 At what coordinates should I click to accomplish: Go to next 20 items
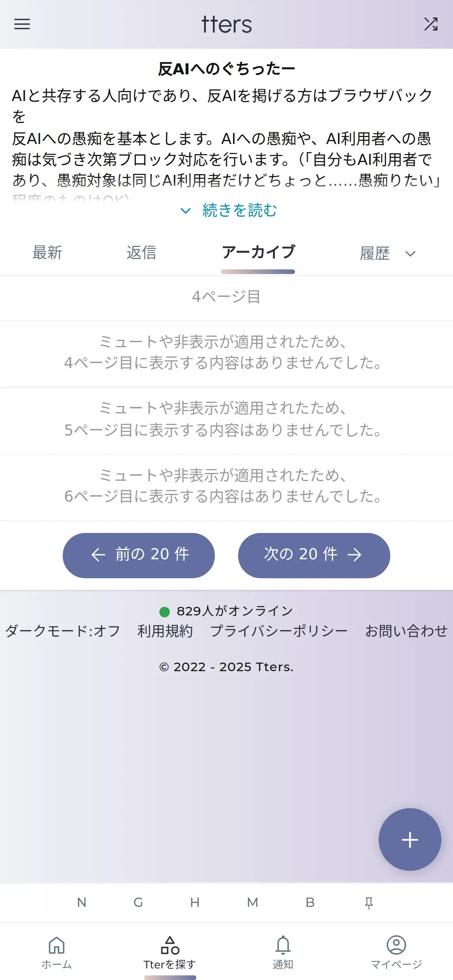pyautogui.click(x=314, y=555)
